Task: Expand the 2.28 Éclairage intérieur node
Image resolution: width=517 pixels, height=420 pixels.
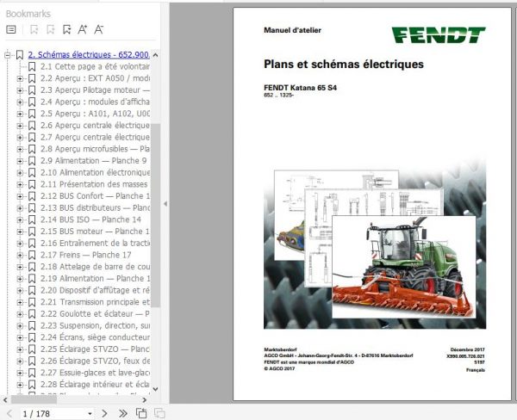Action: (20, 385)
